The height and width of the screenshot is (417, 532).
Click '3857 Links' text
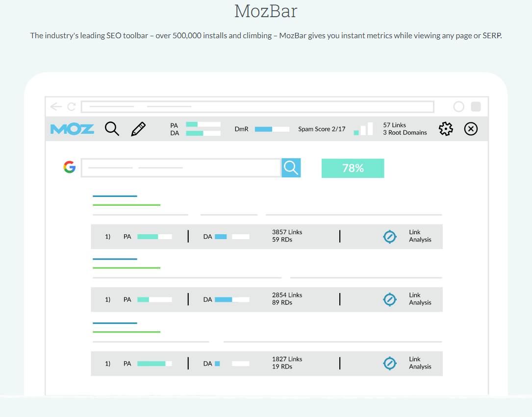point(287,232)
